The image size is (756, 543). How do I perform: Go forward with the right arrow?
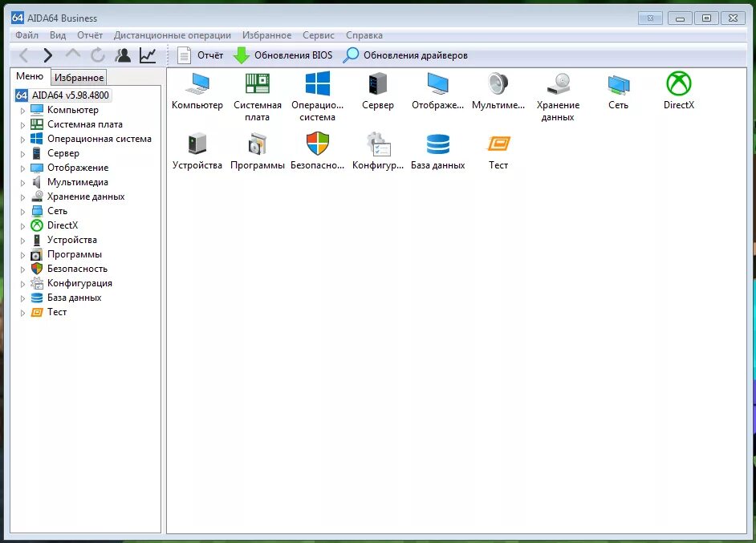point(47,55)
